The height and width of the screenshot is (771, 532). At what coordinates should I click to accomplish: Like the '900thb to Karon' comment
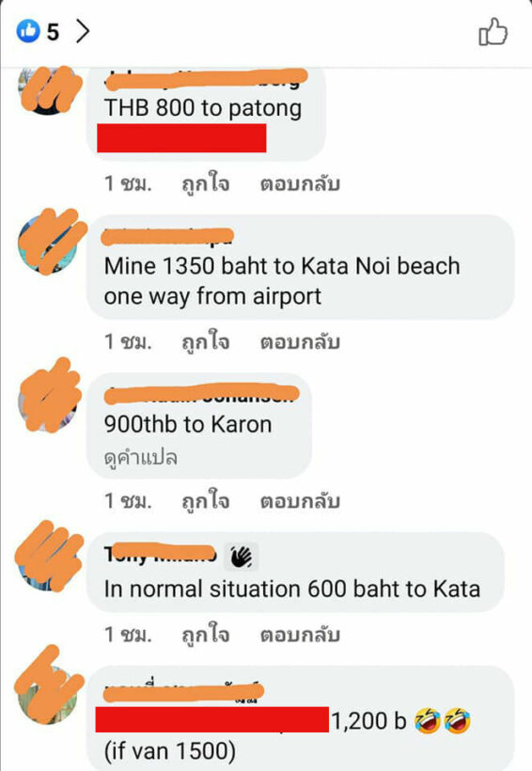coord(206,500)
